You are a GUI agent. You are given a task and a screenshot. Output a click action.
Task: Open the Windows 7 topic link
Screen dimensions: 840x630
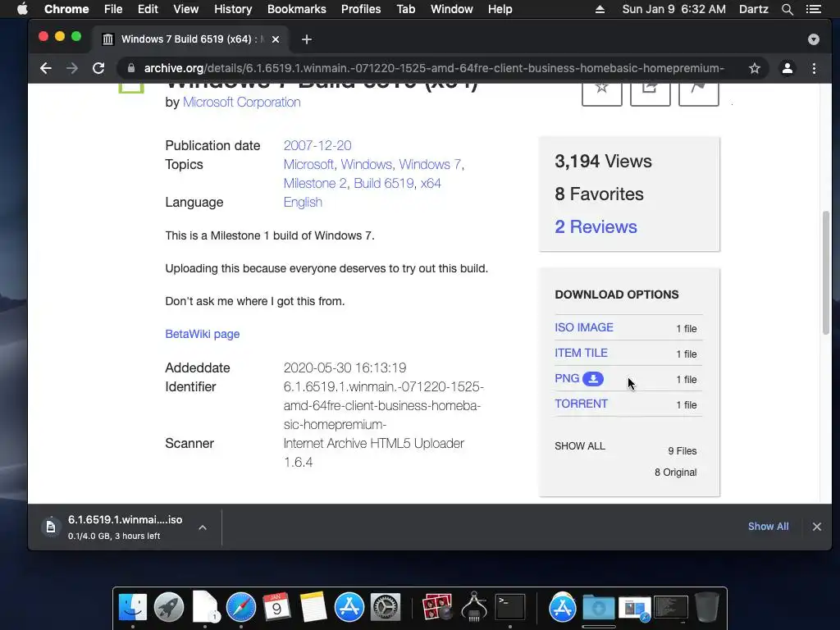click(430, 164)
